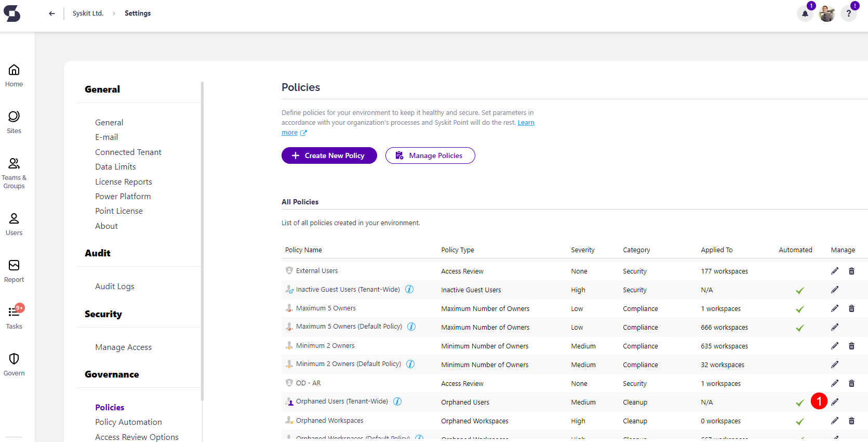Image resolution: width=868 pixels, height=442 pixels.
Task: Show info for Inactive Guest Users (Tenant-Wide)
Action: point(409,289)
